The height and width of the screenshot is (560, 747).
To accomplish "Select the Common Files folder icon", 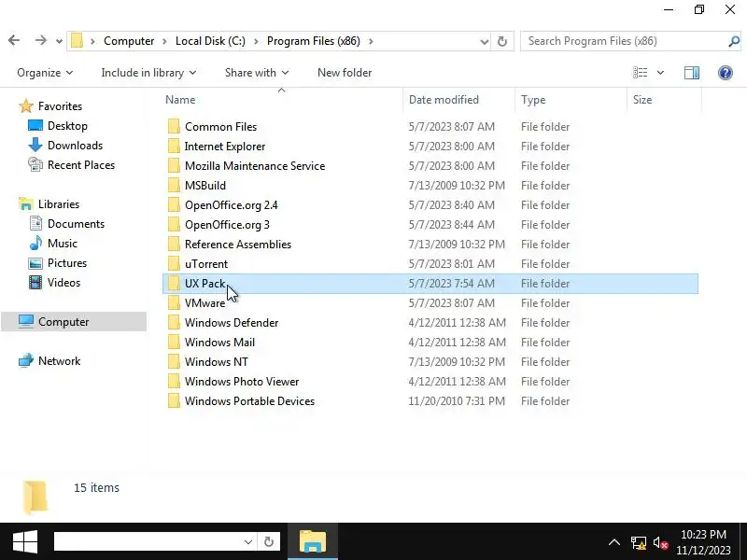I will tap(174, 126).
